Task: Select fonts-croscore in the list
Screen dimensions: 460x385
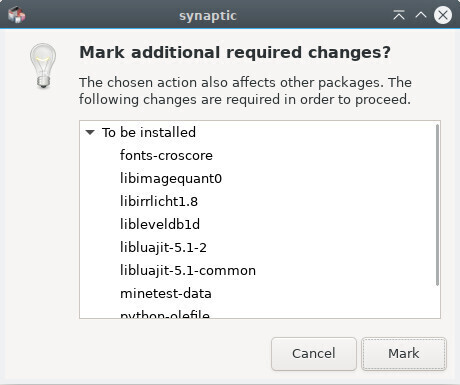Action: coord(166,155)
